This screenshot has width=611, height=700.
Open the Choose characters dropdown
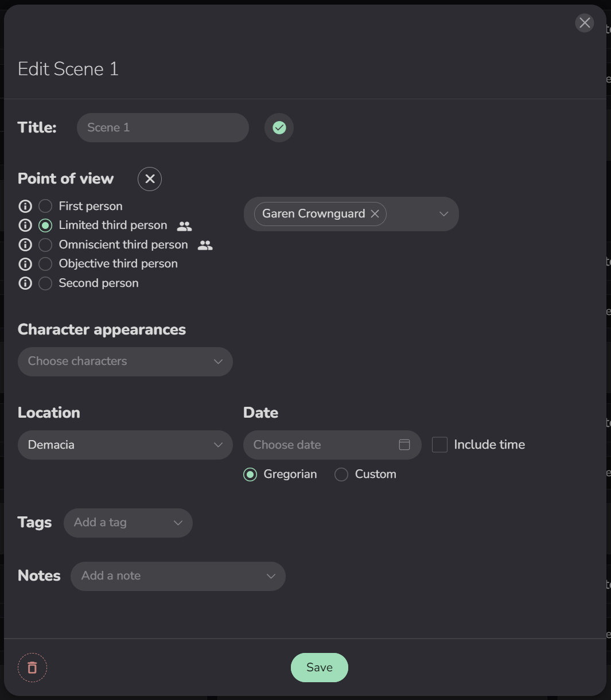pyautogui.click(x=125, y=361)
